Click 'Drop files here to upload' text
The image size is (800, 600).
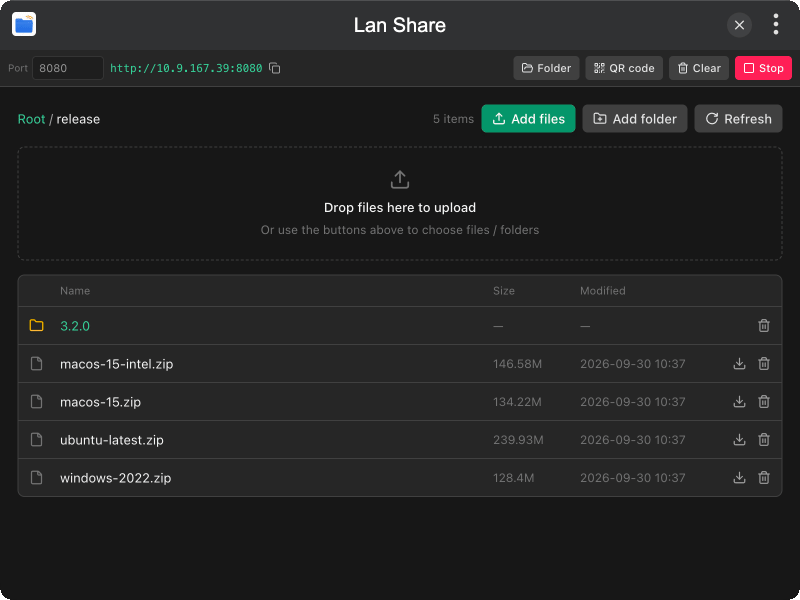tap(400, 208)
